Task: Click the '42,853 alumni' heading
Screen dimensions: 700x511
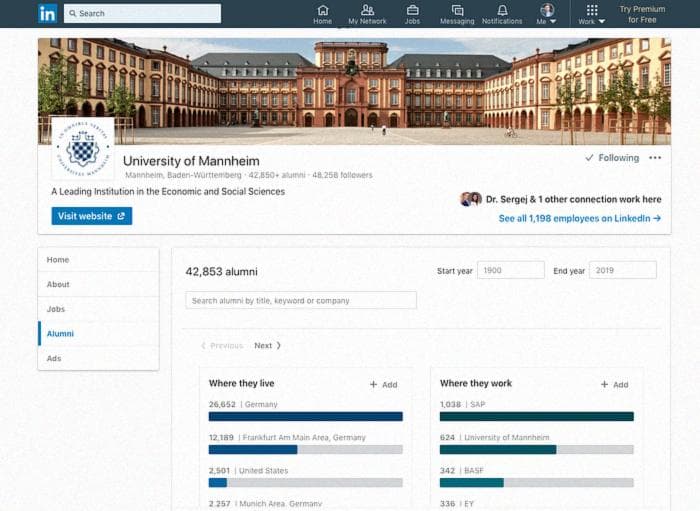Action: 221,271
